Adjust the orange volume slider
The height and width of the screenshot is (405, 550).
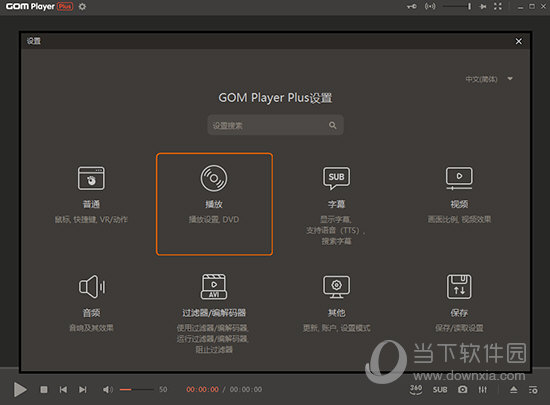[x=136, y=390]
